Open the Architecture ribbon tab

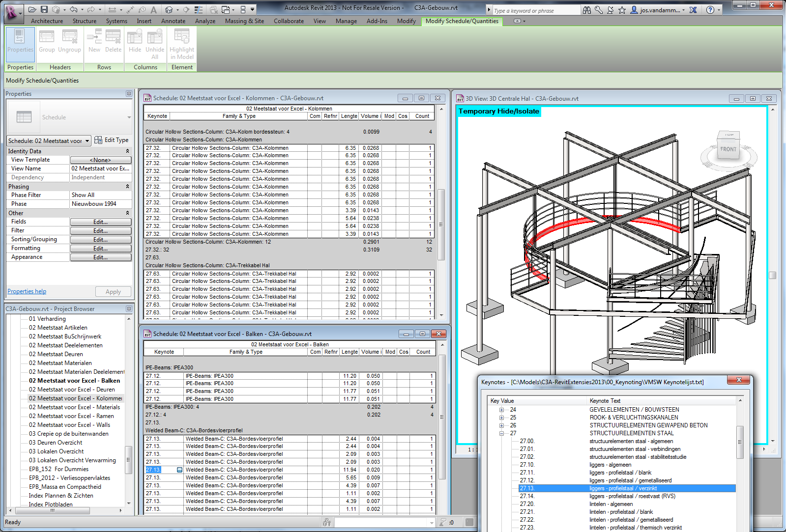pos(47,21)
